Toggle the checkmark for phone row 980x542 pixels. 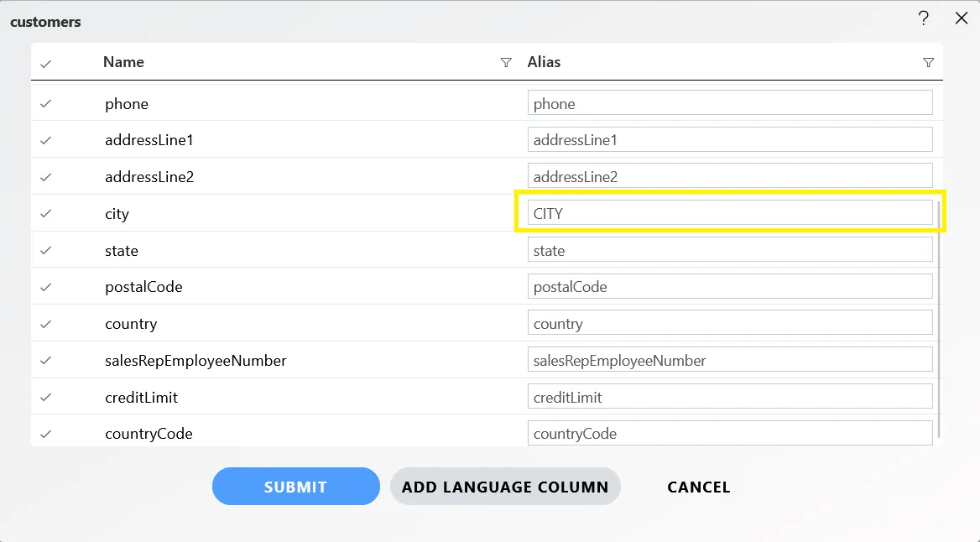point(45,104)
